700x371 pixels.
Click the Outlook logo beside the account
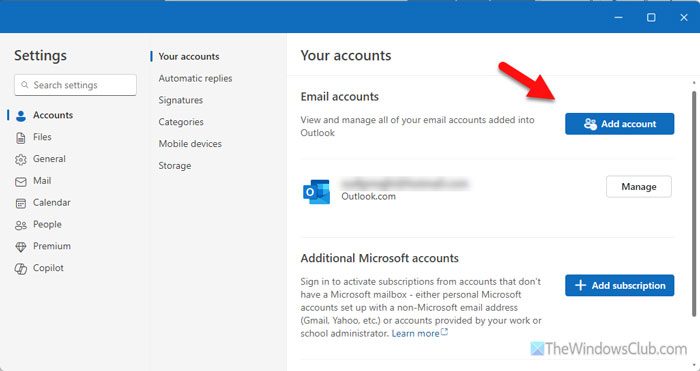point(317,192)
